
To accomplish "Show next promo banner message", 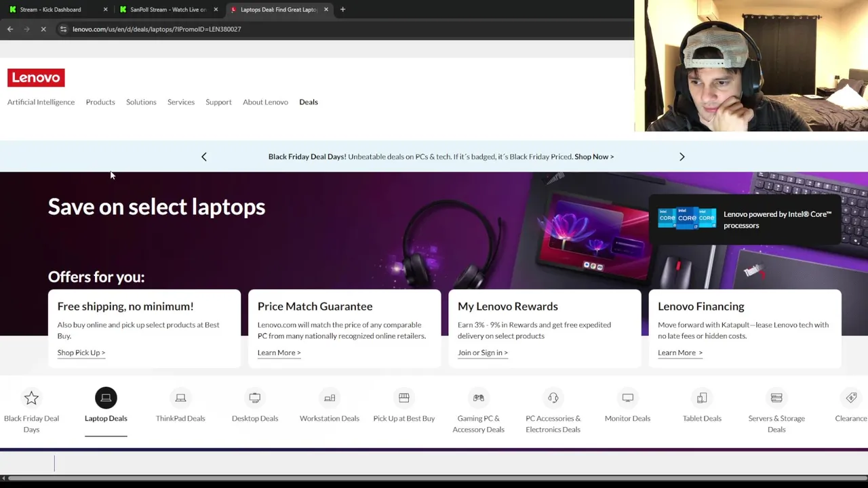I will [682, 157].
